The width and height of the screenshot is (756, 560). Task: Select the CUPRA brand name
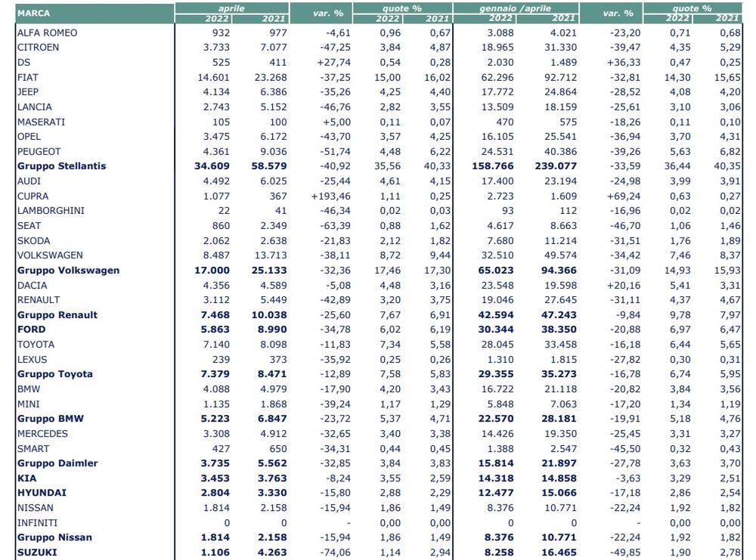click(33, 196)
